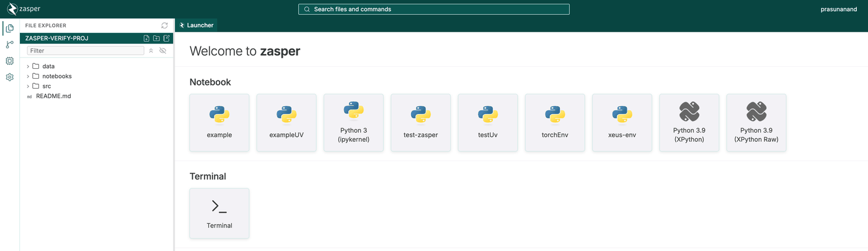Click the ZASPER-VERIFY-PROJ project header
Screen dimensions: 868x251
point(96,38)
